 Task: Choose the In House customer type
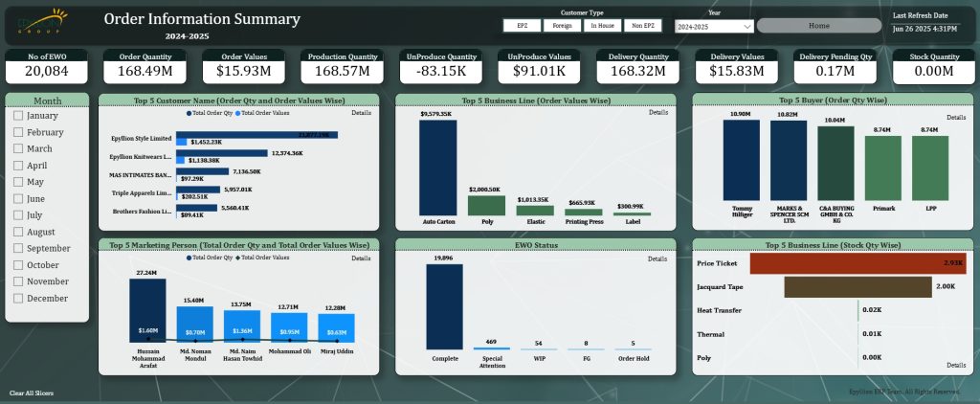pyautogui.click(x=602, y=26)
